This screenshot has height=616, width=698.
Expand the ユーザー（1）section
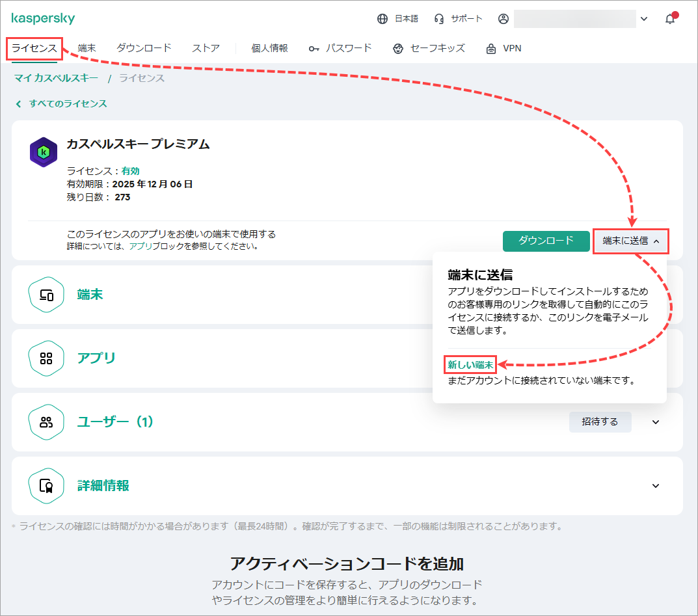tap(656, 422)
